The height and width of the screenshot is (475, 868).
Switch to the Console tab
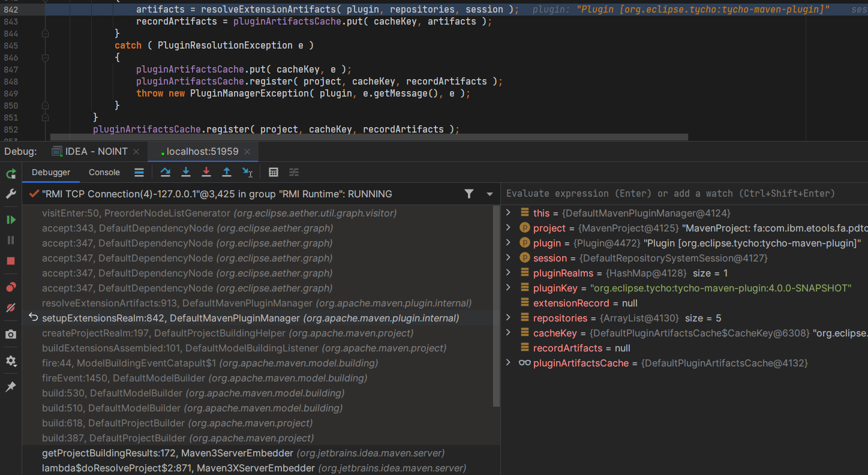pos(104,172)
